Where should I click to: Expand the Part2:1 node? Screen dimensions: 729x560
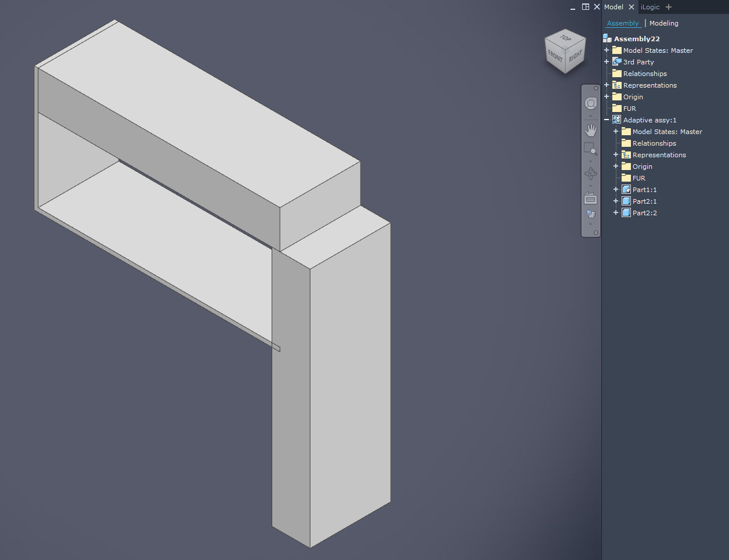pos(616,201)
